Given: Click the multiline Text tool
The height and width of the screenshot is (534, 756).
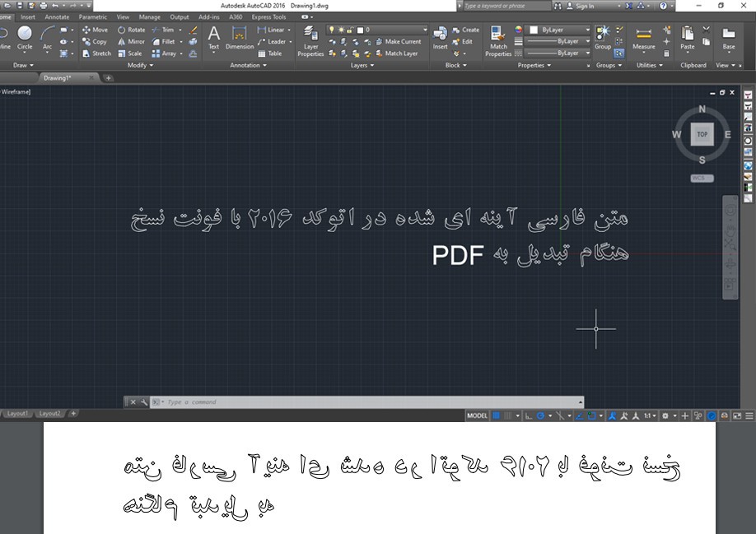Looking at the screenshot, I should pyautogui.click(x=213, y=38).
